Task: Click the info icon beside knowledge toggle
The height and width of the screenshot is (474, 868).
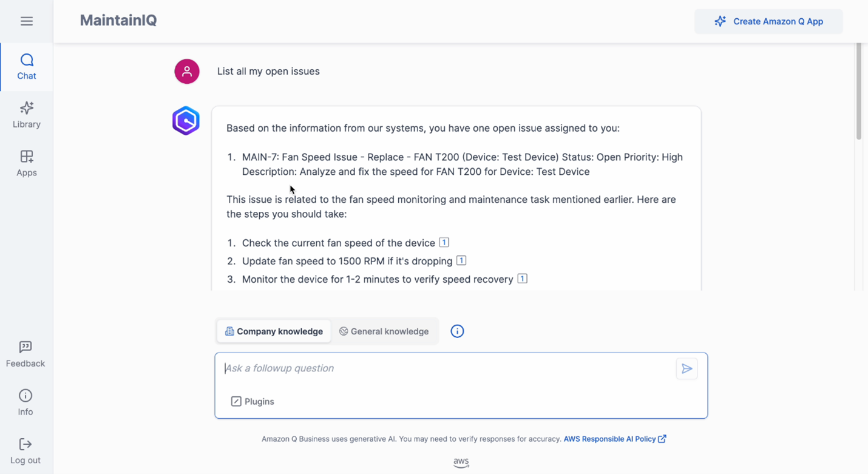Action: click(x=457, y=331)
